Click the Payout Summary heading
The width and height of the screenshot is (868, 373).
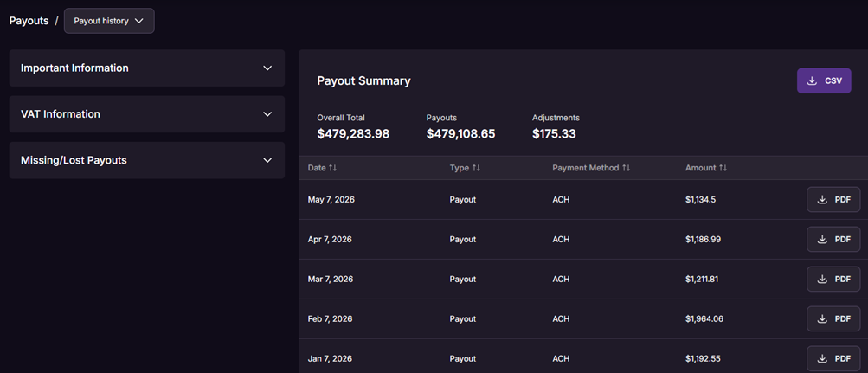point(363,80)
